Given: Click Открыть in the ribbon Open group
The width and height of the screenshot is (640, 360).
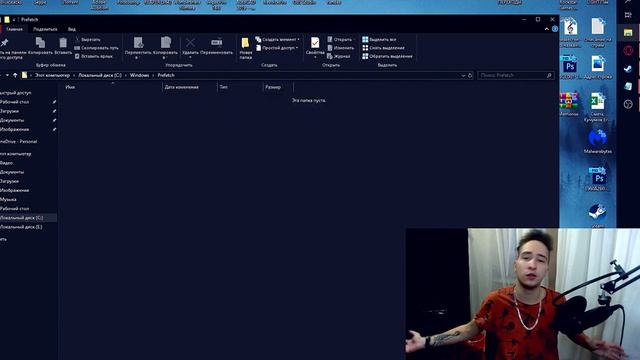Looking at the screenshot, I should [339, 40].
